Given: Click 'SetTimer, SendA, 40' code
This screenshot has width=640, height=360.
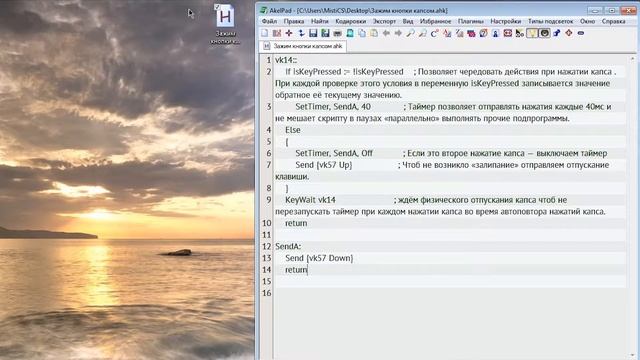Looking at the screenshot, I should click(333, 107).
